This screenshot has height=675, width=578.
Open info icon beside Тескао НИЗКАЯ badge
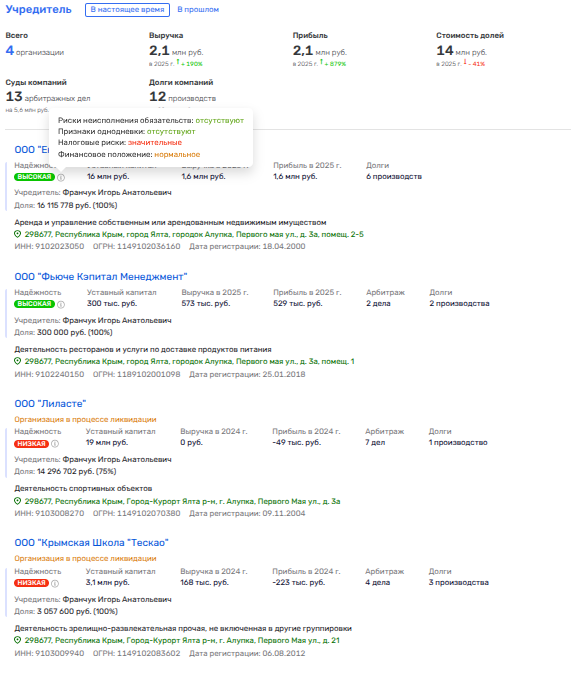(55, 583)
